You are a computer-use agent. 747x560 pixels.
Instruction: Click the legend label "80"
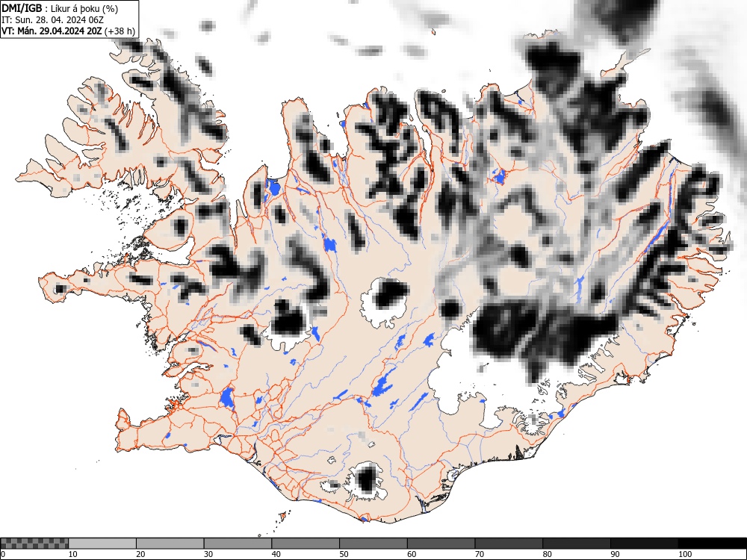(547, 554)
